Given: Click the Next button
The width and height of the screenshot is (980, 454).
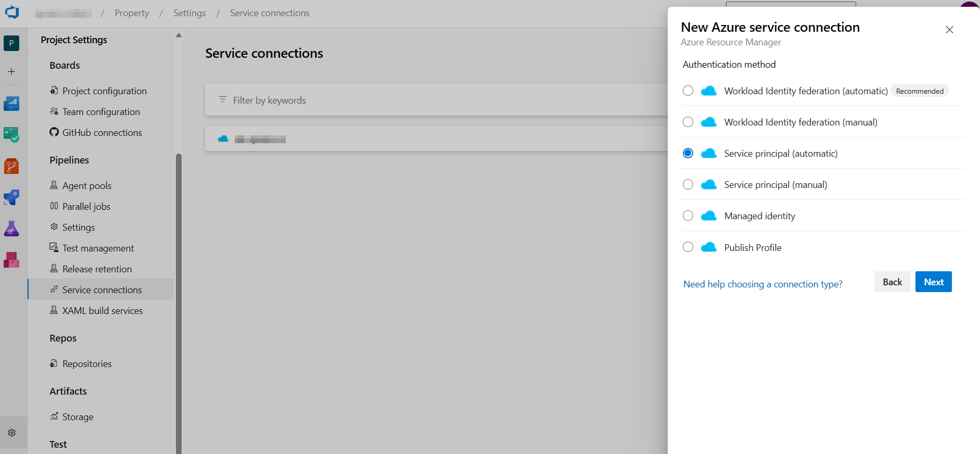Looking at the screenshot, I should point(934,282).
